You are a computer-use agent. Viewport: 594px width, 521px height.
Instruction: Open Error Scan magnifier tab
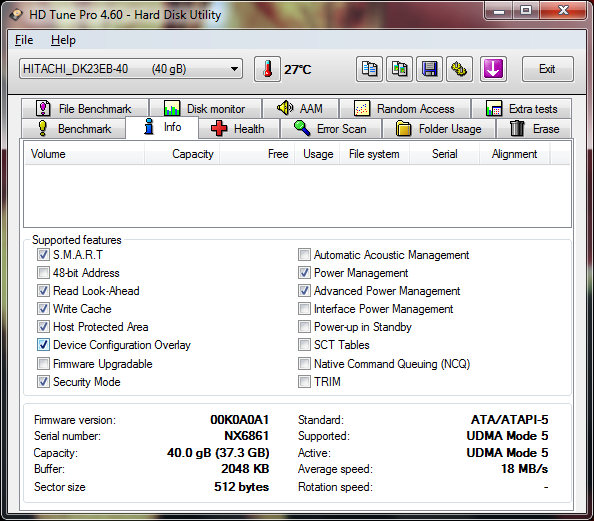pos(331,129)
